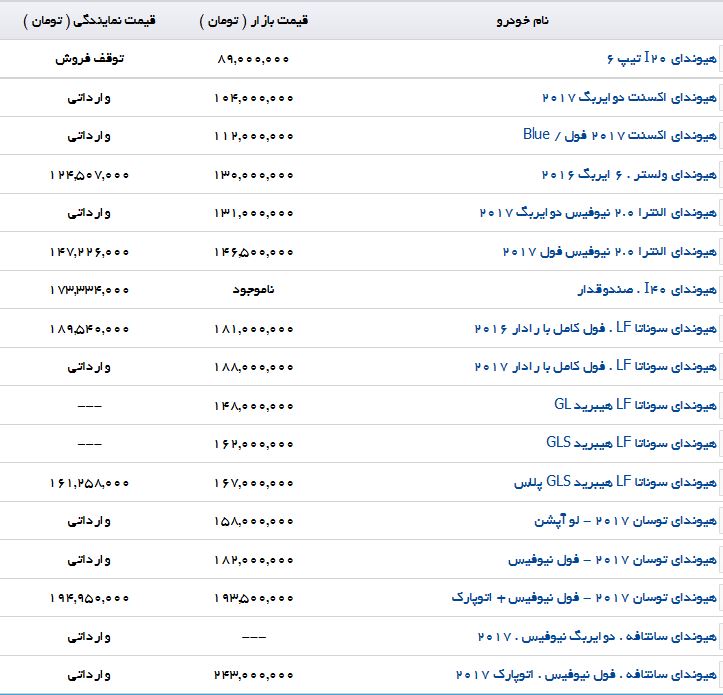Select market price 148,000,000

coord(254,406)
